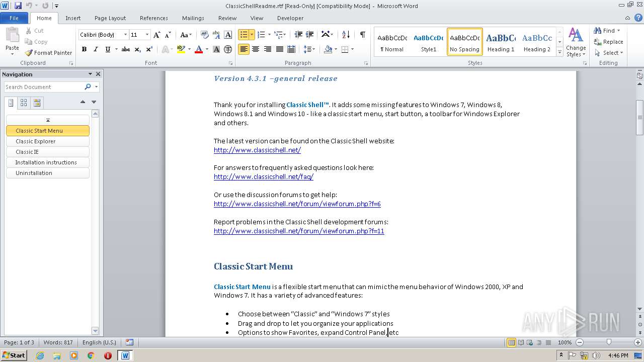Screen dimensions: 644x362
Task: Open the classicshell.net homepage link
Action: point(257,150)
